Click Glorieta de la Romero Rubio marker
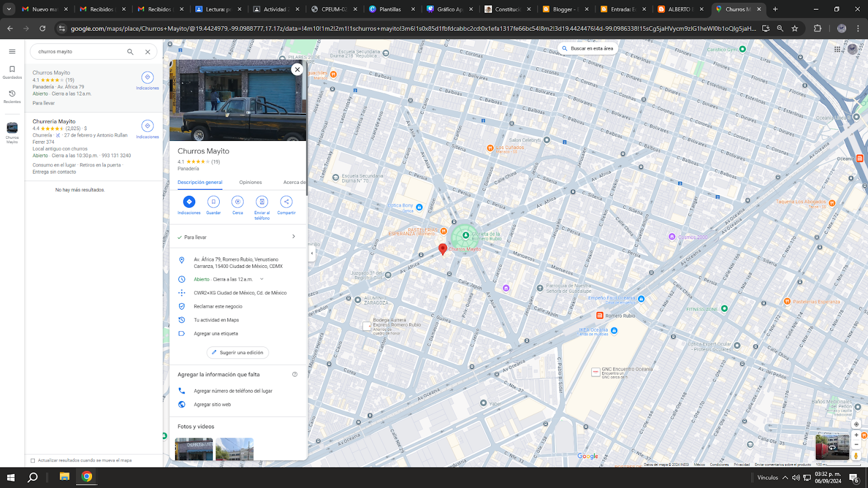The height and width of the screenshot is (488, 868). coord(465,235)
